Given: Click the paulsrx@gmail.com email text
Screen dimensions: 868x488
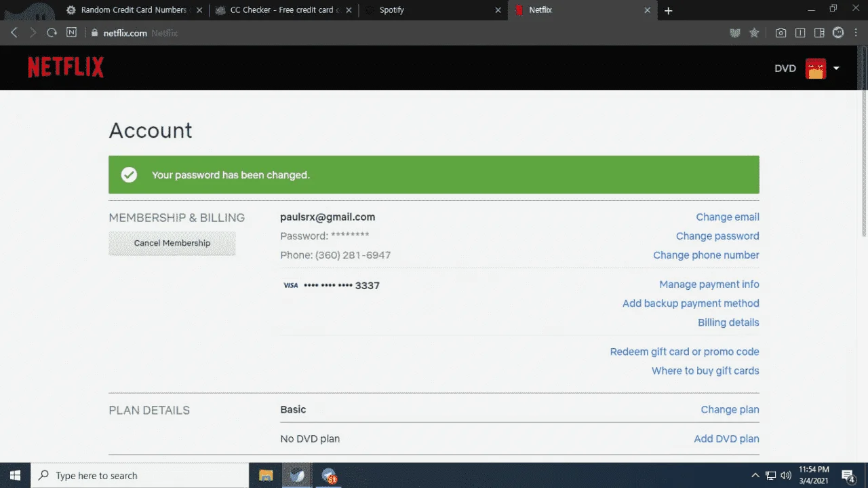Looking at the screenshot, I should [x=328, y=217].
